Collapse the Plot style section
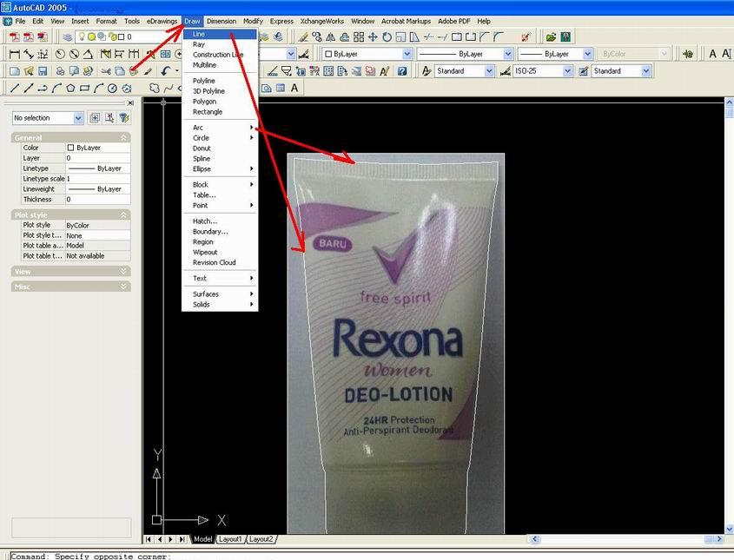 (123, 214)
